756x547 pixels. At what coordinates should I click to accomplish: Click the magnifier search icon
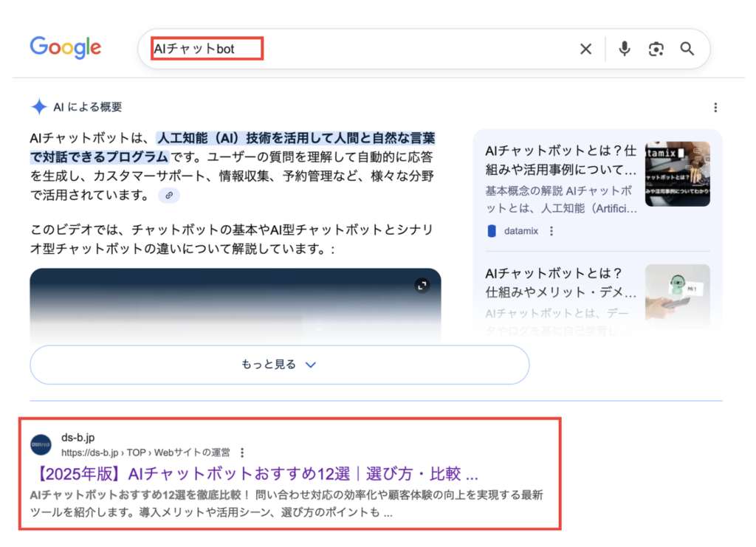pos(687,49)
